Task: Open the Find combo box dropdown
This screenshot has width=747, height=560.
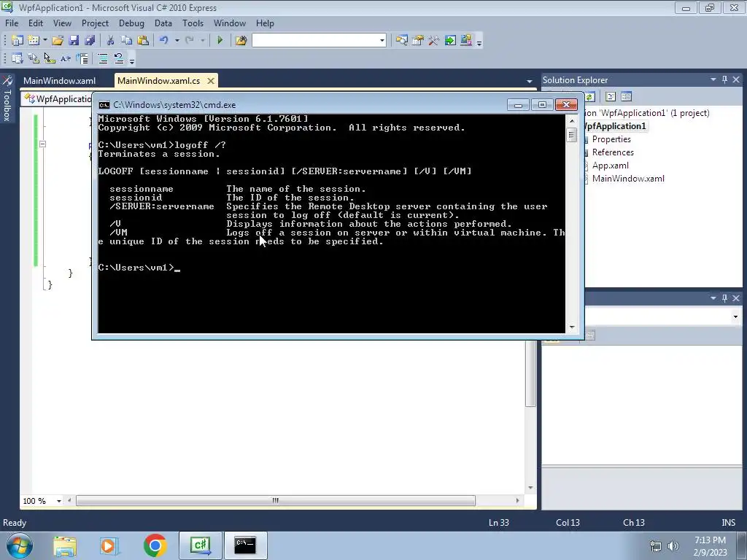Action: pos(382,41)
